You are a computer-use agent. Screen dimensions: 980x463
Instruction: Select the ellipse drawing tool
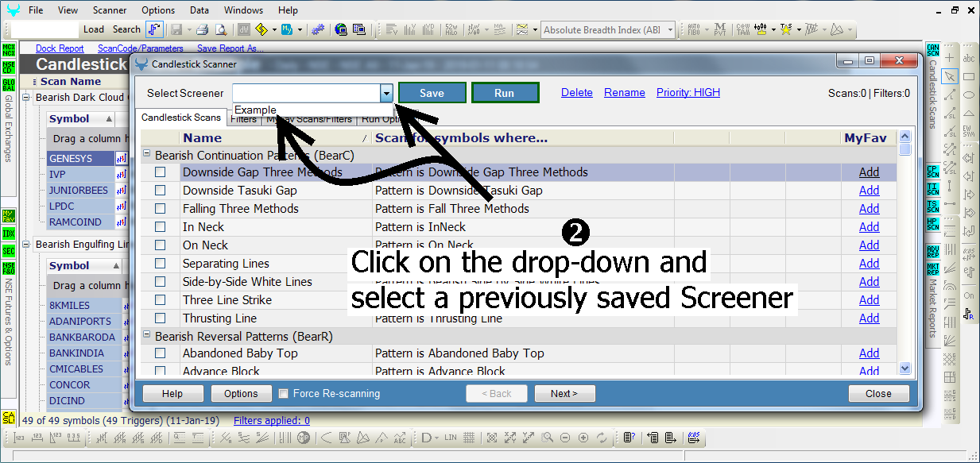pos(969,95)
